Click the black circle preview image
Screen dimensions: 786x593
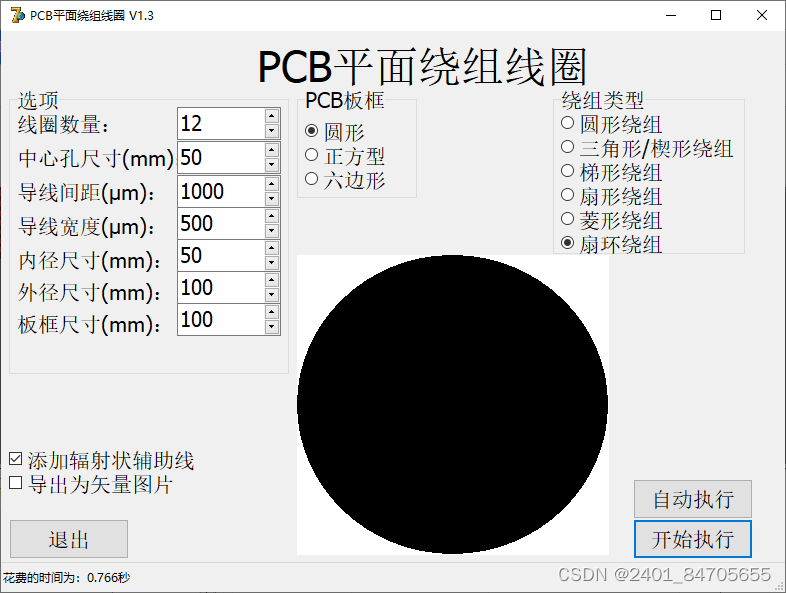point(453,405)
